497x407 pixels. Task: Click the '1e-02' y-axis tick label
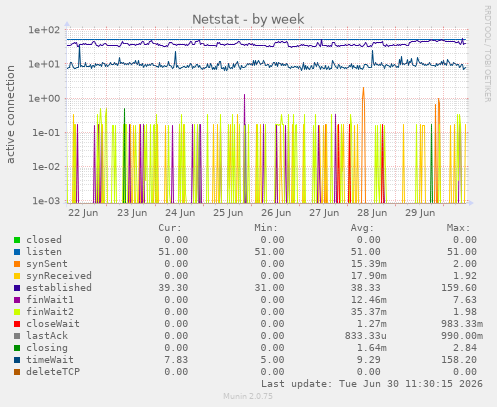tap(46, 167)
